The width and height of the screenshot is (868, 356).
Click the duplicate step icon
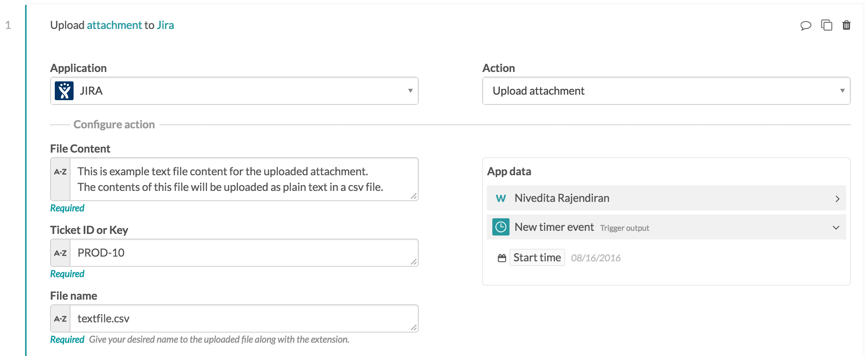(x=826, y=25)
